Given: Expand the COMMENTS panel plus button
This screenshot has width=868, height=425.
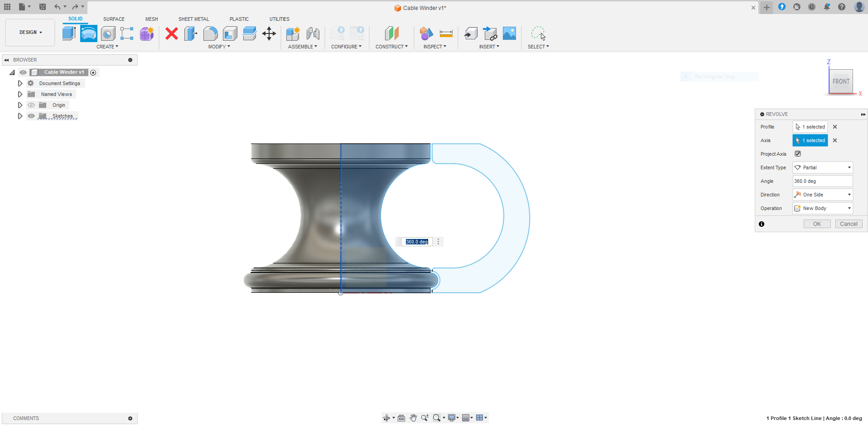Looking at the screenshot, I should click(130, 418).
